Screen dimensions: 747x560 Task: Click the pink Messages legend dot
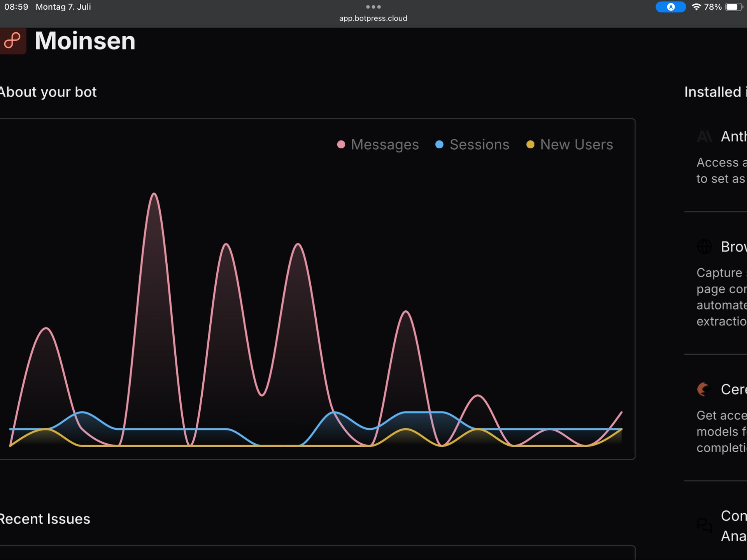tap(341, 145)
